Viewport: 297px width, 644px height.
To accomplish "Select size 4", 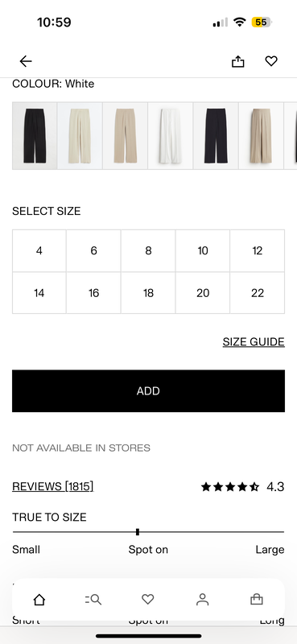I will point(39,250).
